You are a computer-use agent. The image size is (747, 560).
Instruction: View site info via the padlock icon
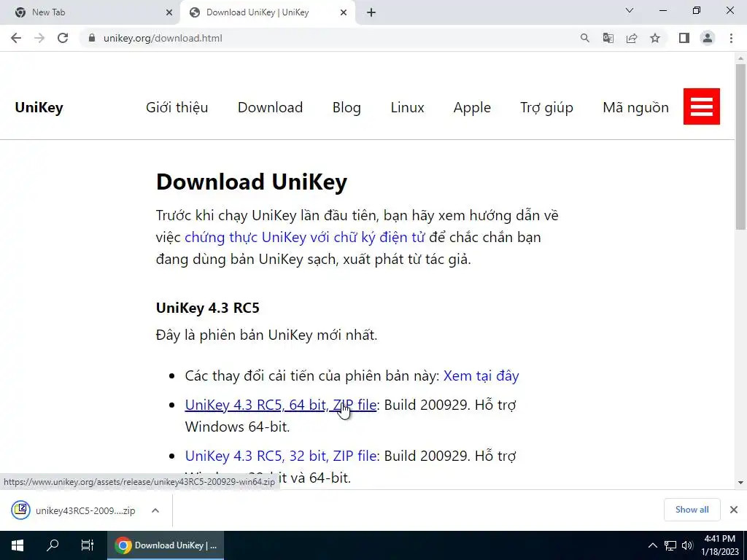coord(92,38)
